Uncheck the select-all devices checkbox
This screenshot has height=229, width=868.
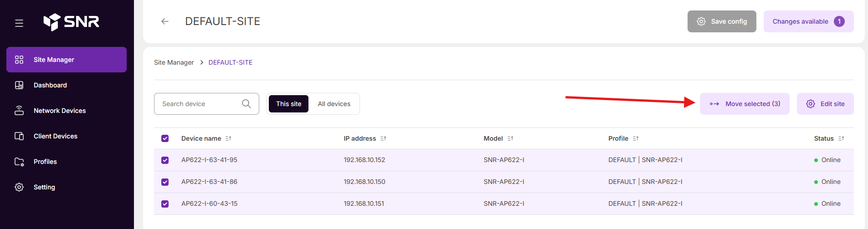pyautogui.click(x=165, y=138)
